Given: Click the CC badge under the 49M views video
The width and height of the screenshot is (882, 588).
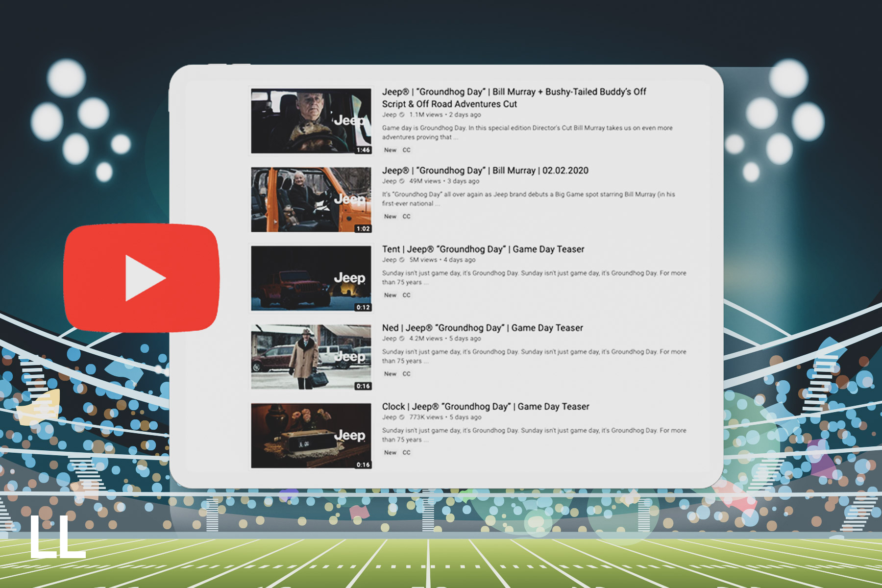Looking at the screenshot, I should click(407, 216).
